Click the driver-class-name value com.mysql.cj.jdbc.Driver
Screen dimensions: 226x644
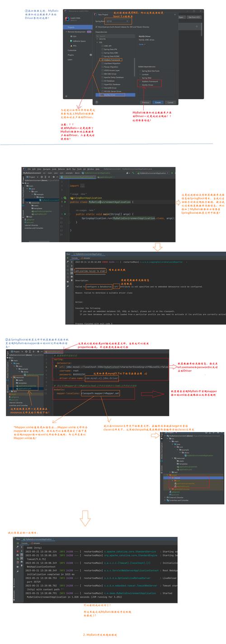click(102, 378)
